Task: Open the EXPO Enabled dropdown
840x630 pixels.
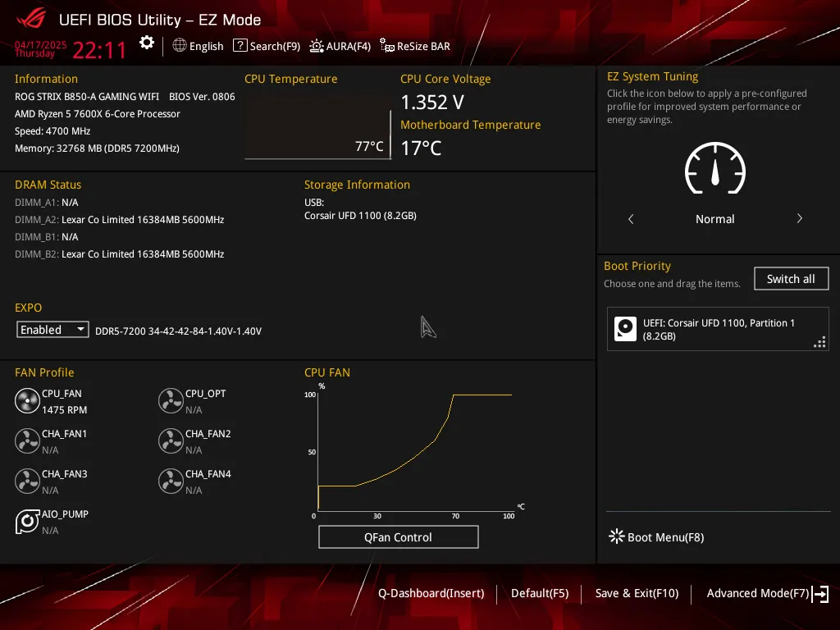Action: coord(52,330)
